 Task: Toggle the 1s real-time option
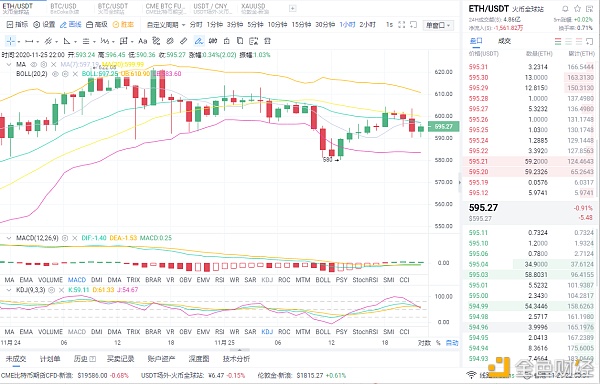(x=389, y=24)
